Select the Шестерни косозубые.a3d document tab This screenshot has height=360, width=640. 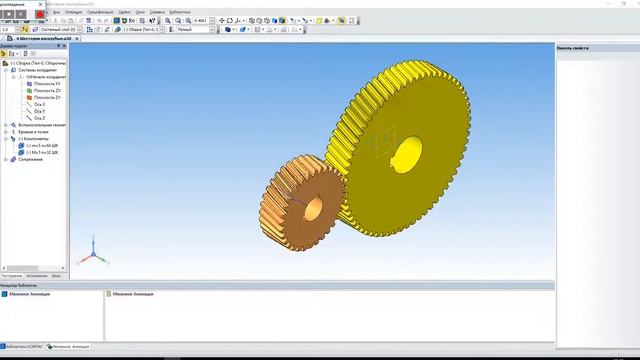(x=44, y=38)
